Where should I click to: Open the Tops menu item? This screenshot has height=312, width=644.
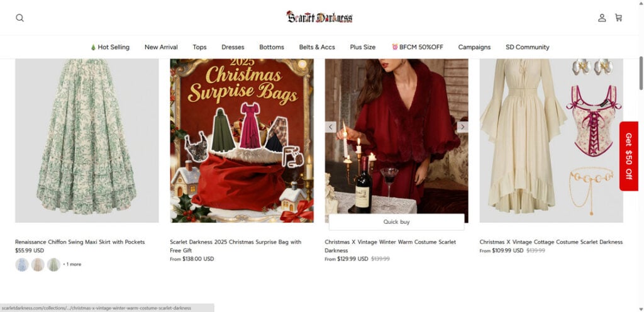[199, 47]
